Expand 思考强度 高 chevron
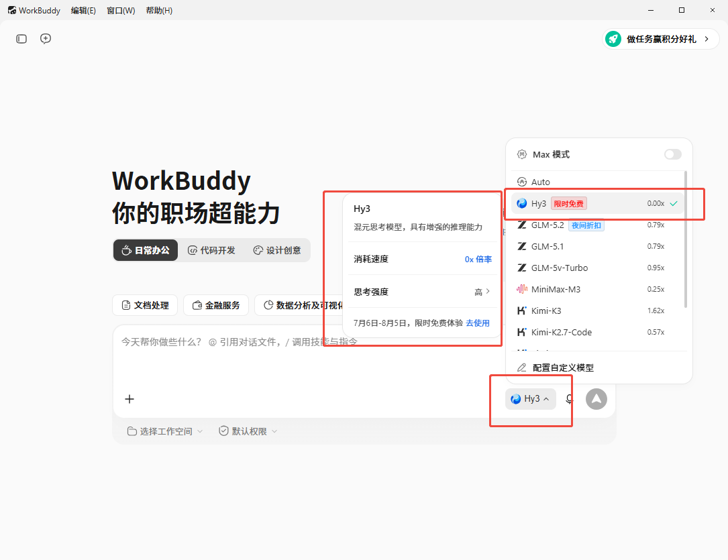The height and width of the screenshot is (560, 728). (x=488, y=291)
